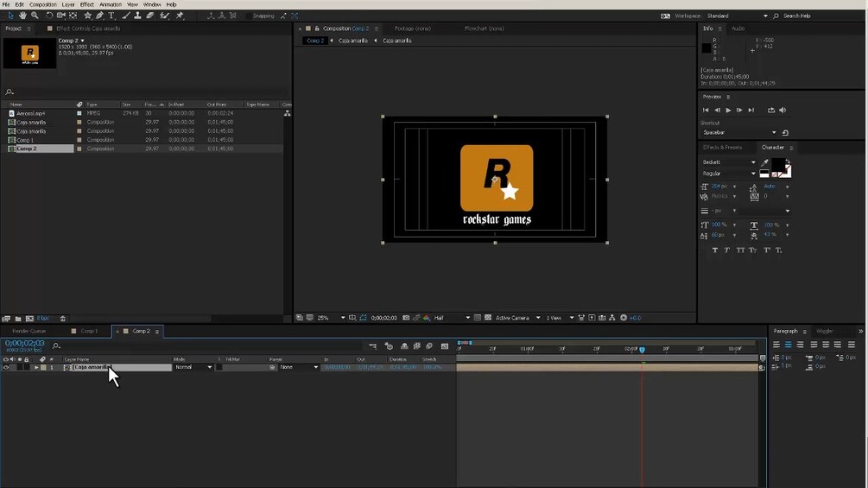This screenshot has width=868, height=488.
Task: Toggle mask and shape path visibility
Action: pos(363,318)
